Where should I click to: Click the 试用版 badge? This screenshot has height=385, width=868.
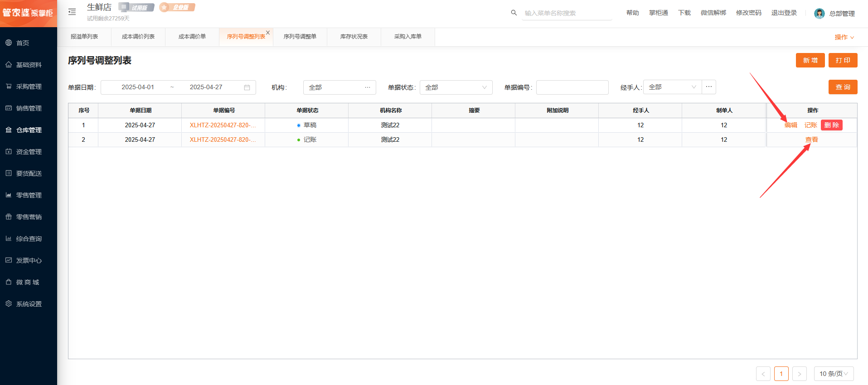click(x=136, y=7)
